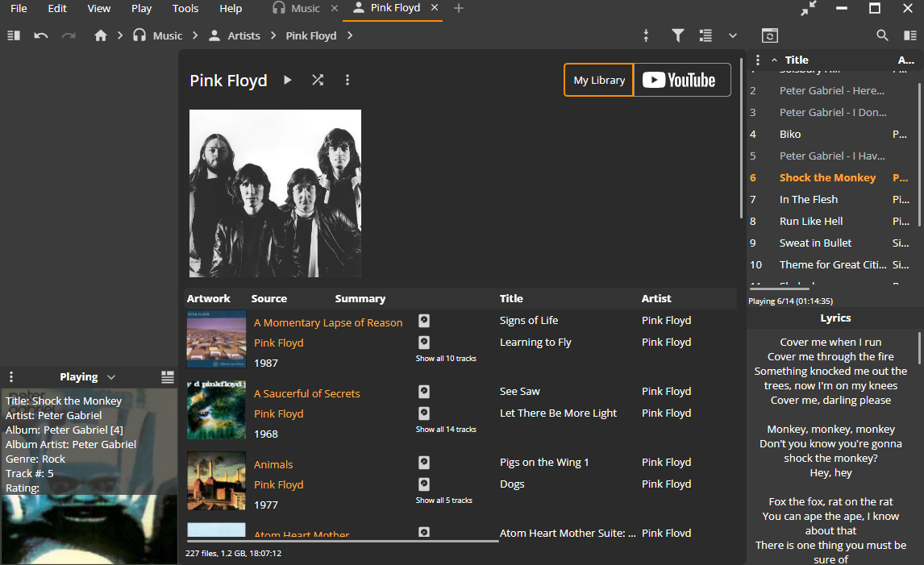This screenshot has width=924, height=565.
Task: Click the search magnifier icon
Action: click(x=882, y=35)
